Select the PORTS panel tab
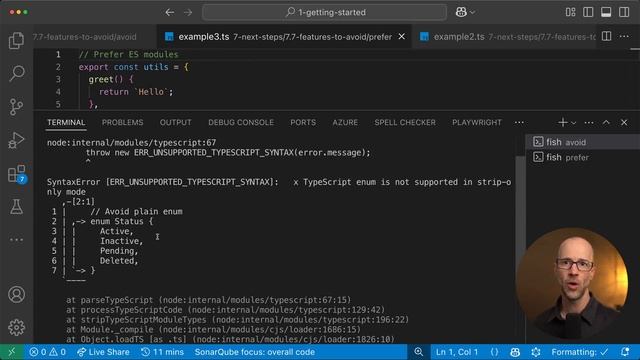The image size is (640, 360). click(303, 122)
